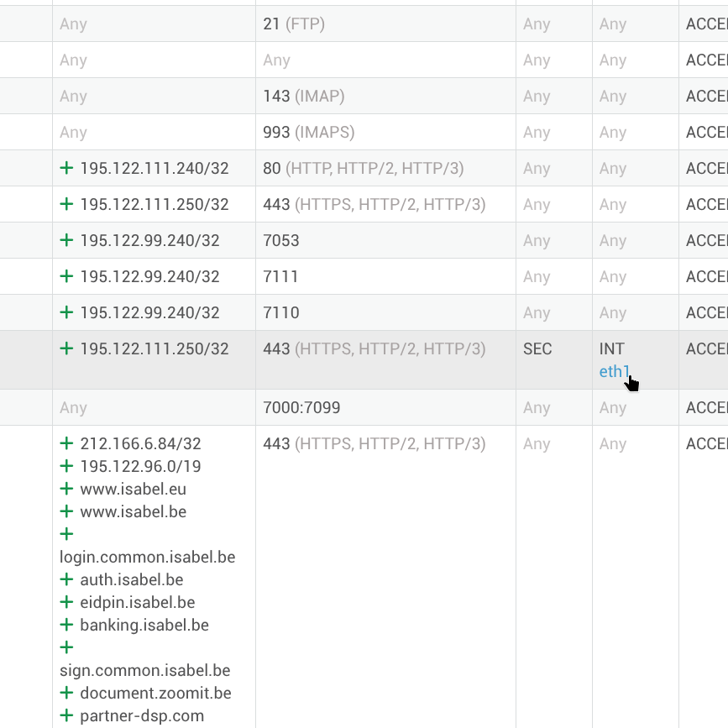Screen dimensions: 728x728
Task: Click the plus icon next to banking.isabel.be
Action: click(66, 625)
